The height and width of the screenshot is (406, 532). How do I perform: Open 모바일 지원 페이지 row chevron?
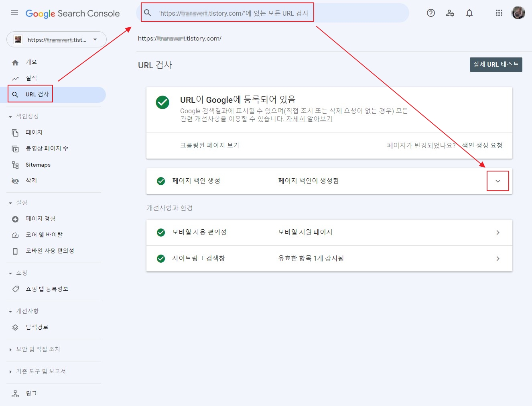[x=498, y=233]
